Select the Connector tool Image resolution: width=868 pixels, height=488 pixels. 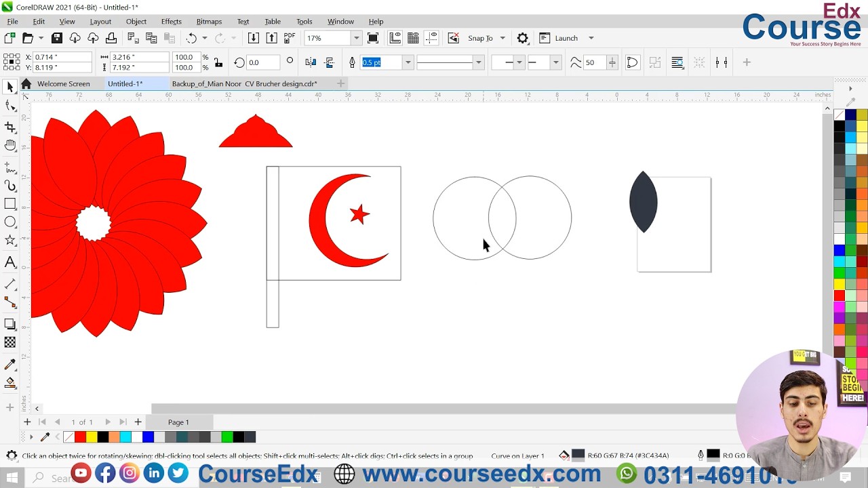click(x=9, y=302)
